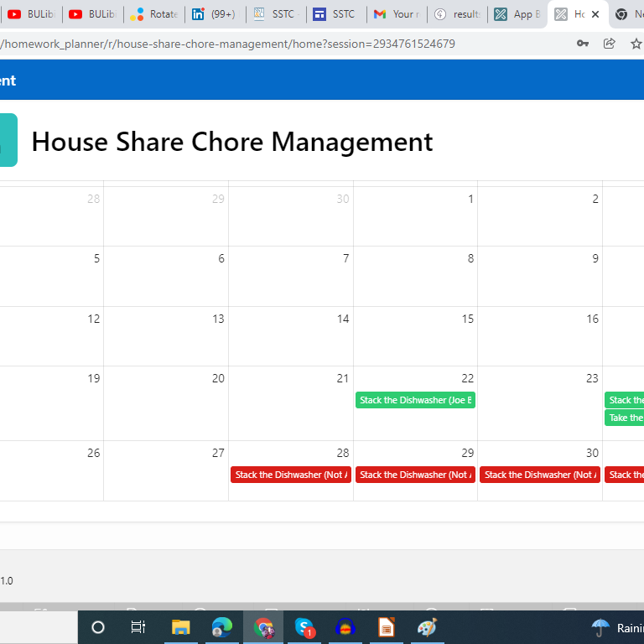
Task: Open Skype from the taskbar
Action: tap(304, 627)
